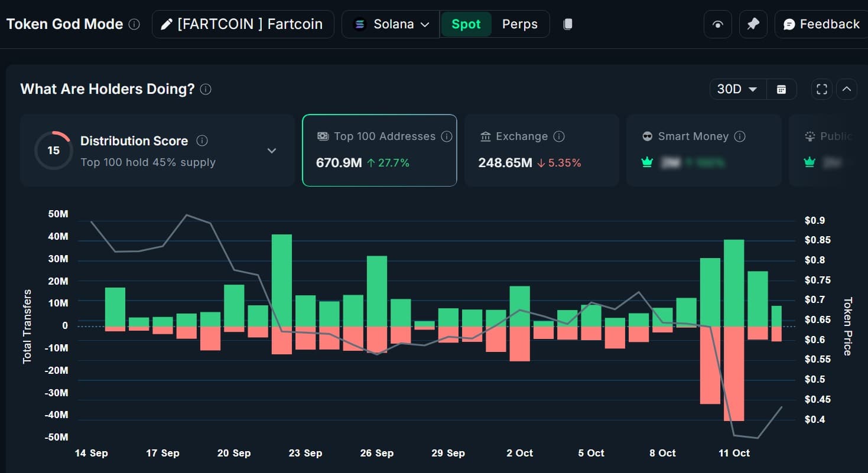Open the Solana network dropdown
The width and height of the screenshot is (868, 473).
pyautogui.click(x=391, y=24)
